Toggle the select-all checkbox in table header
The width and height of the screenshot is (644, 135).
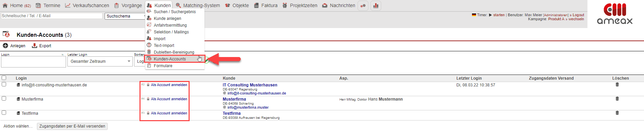[x=4, y=78]
